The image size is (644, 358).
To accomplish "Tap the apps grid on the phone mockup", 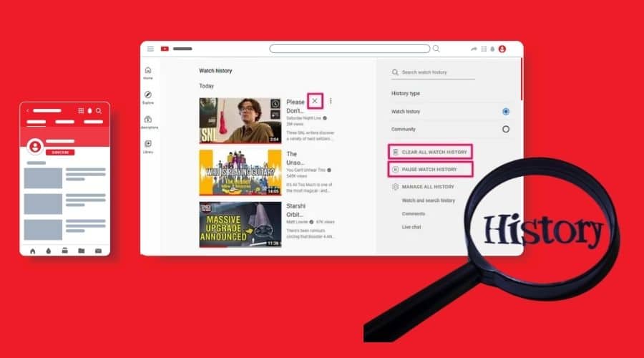I will coord(81,110).
